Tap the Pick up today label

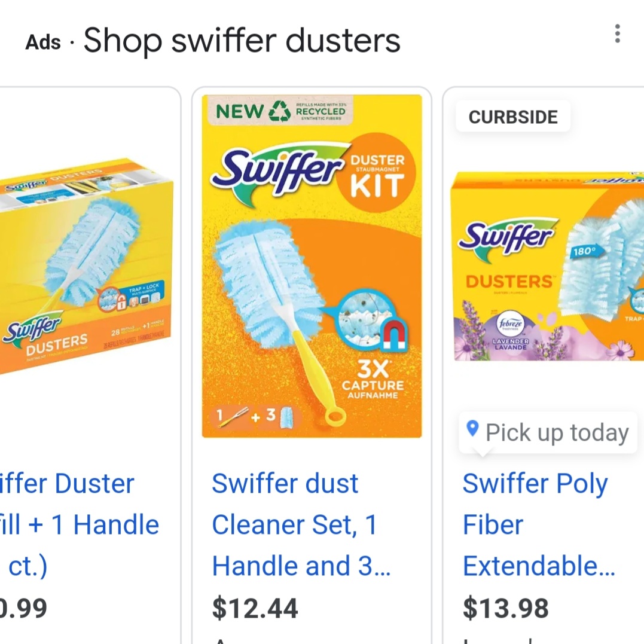click(x=556, y=432)
